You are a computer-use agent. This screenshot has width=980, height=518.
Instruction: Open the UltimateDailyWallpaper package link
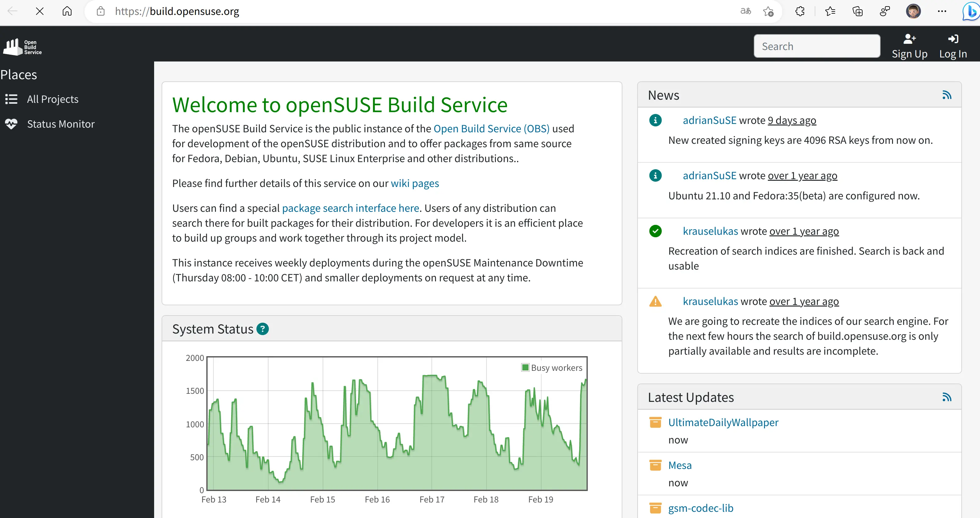723,423
